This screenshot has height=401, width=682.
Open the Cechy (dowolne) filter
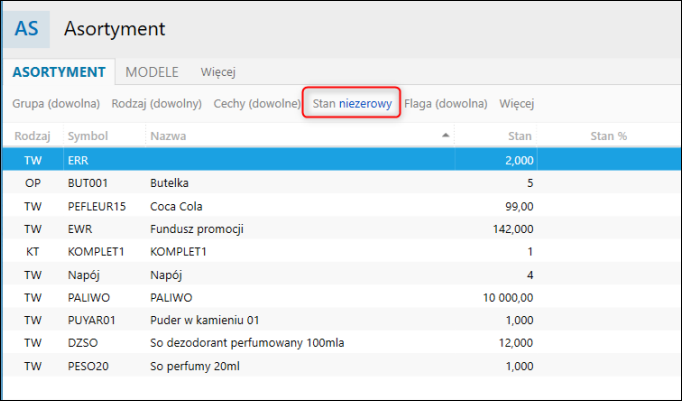point(257,104)
